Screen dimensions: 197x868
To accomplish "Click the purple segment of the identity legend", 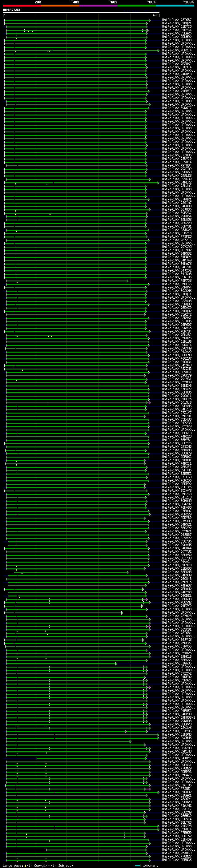I will (x=98, y=6).
